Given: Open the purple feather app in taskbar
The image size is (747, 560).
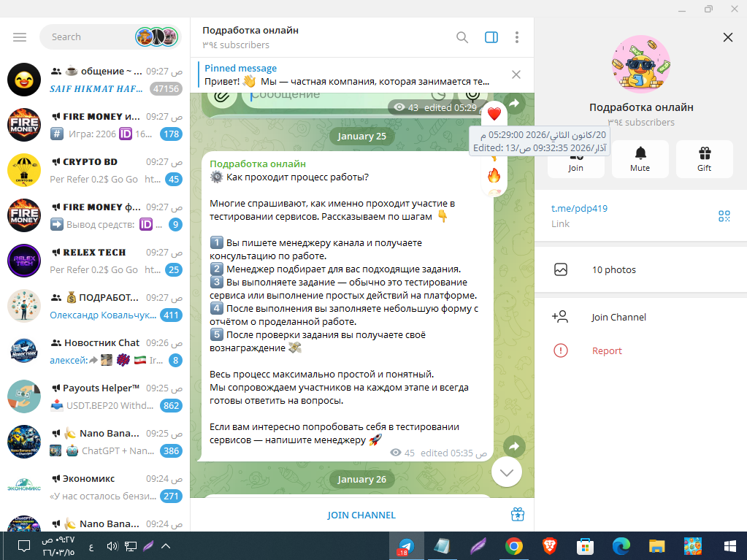Looking at the screenshot, I should pos(478,546).
